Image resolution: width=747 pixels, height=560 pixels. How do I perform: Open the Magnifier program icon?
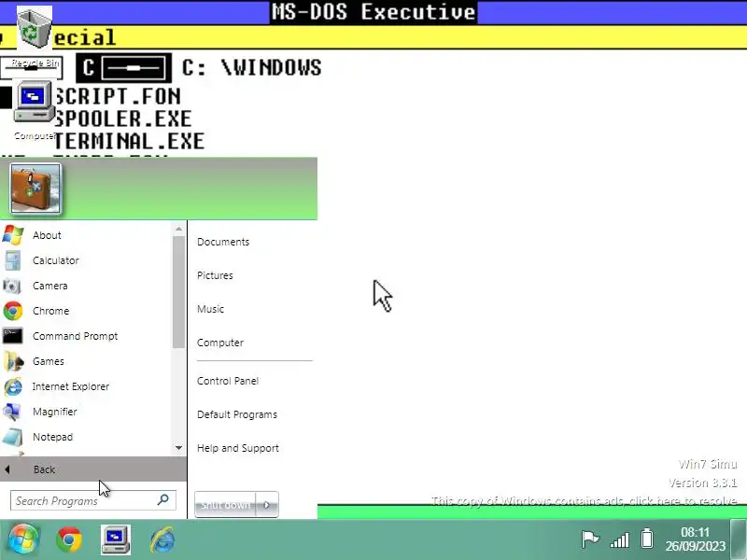click(x=12, y=412)
